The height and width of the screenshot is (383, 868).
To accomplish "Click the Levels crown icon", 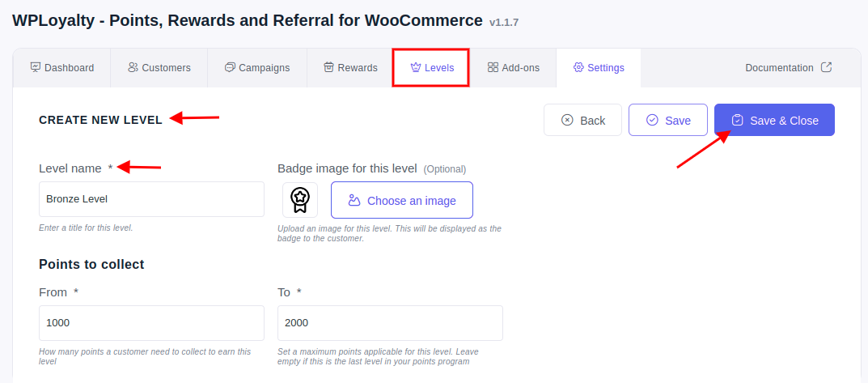I will click(x=416, y=68).
